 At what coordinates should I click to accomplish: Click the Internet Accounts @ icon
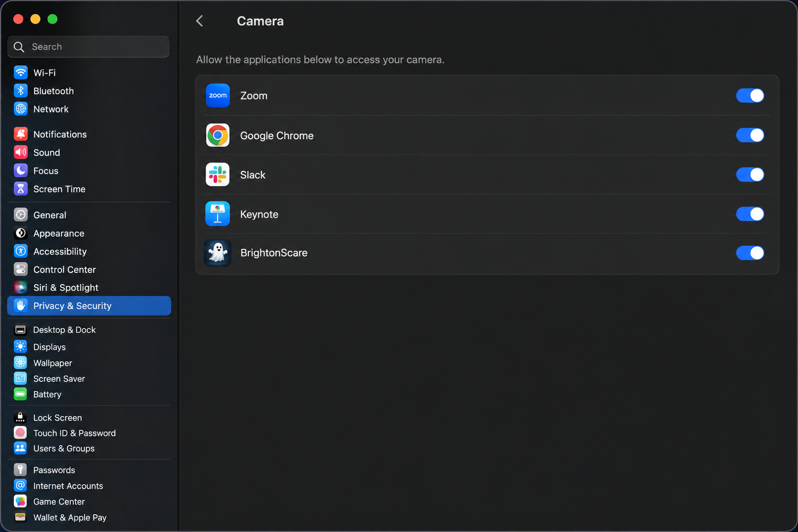click(x=20, y=485)
